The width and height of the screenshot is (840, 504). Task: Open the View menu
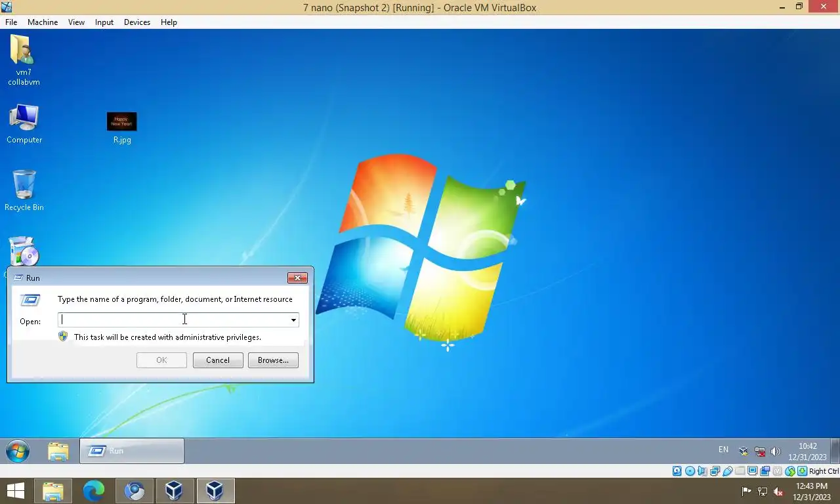coord(76,22)
